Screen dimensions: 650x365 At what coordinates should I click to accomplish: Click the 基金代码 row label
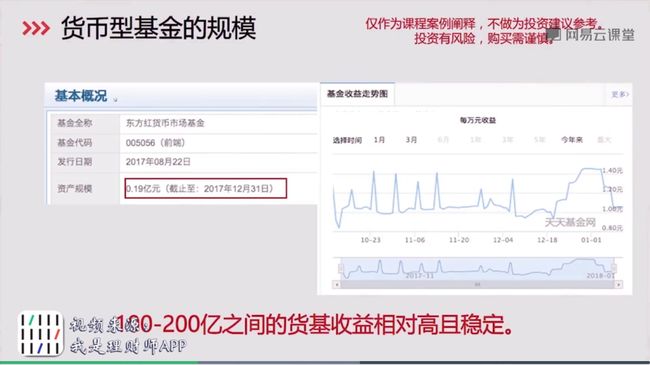point(75,143)
